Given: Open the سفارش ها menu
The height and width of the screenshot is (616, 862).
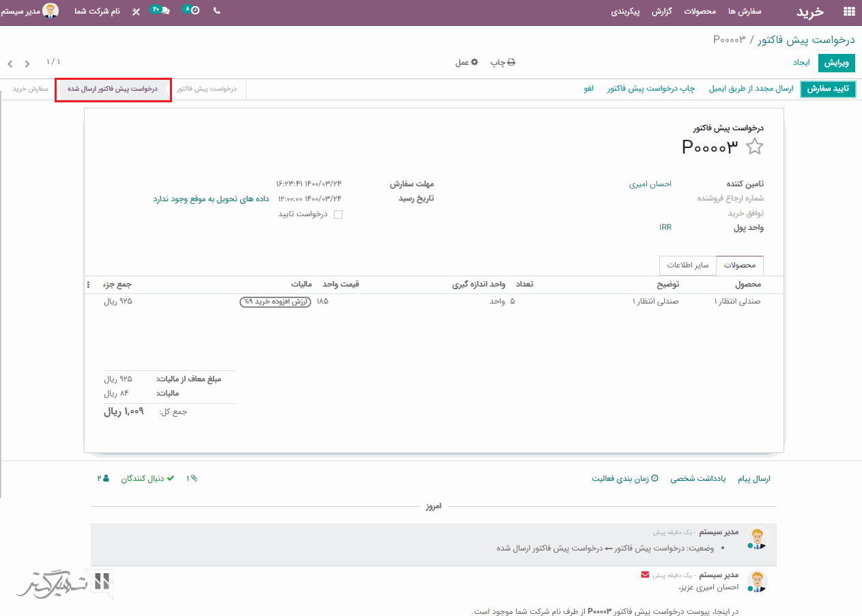Looking at the screenshot, I should pos(745,12).
